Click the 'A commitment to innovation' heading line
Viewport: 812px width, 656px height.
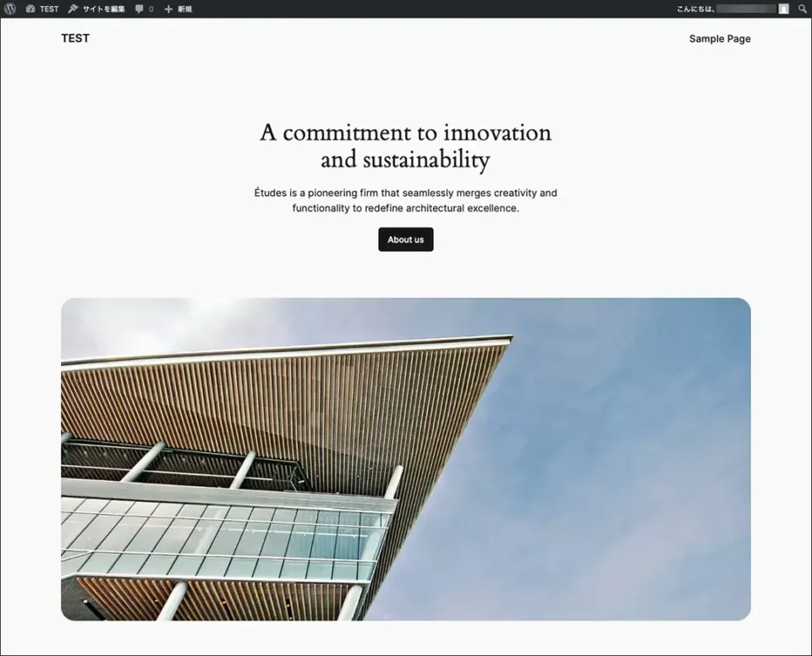point(405,133)
